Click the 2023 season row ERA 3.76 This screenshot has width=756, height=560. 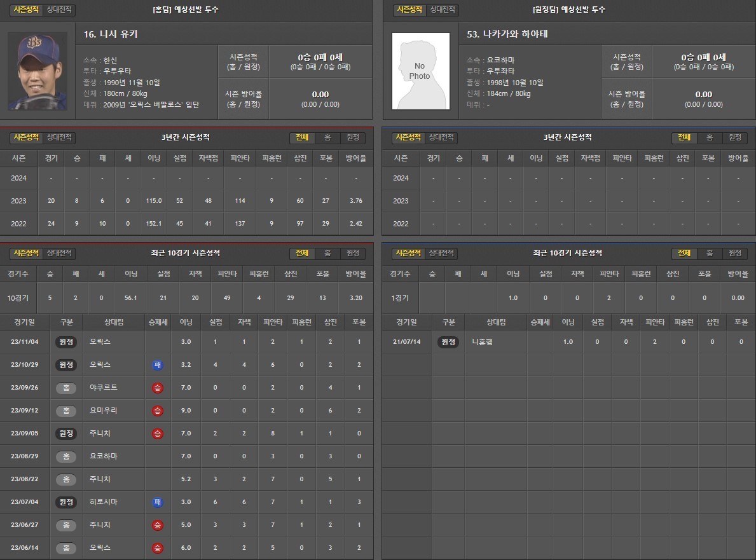356,201
